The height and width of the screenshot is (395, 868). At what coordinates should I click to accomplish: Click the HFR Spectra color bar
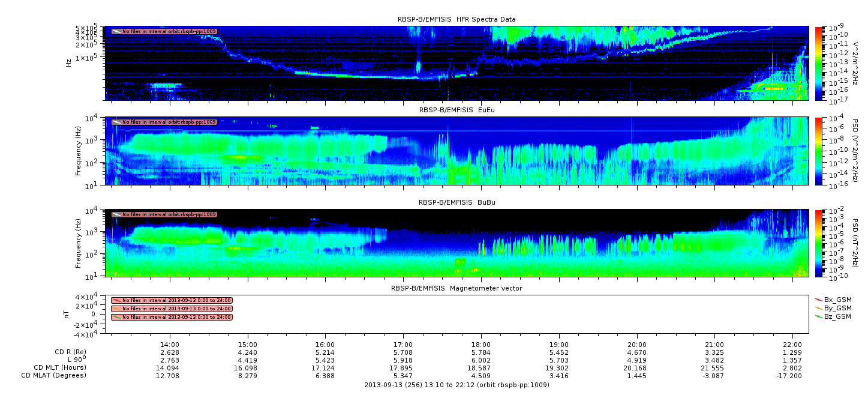819,63
